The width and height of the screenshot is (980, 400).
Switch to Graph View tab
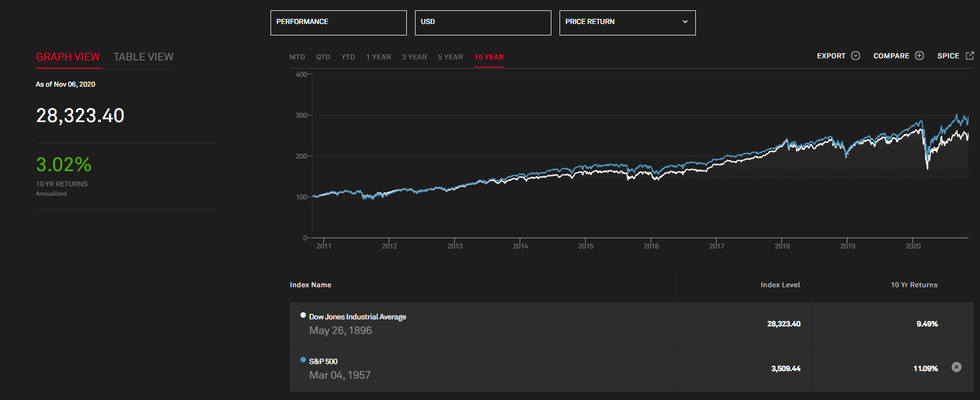click(x=68, y=57)
